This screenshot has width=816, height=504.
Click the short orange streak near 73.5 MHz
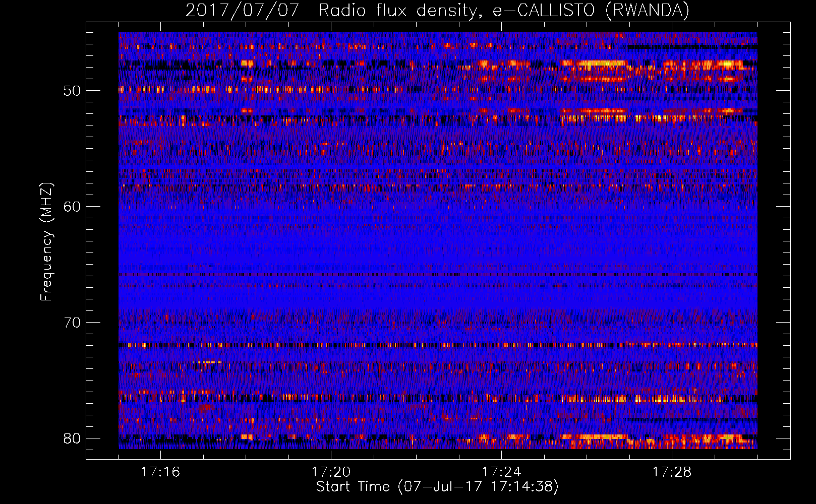[x=207, y=362]
